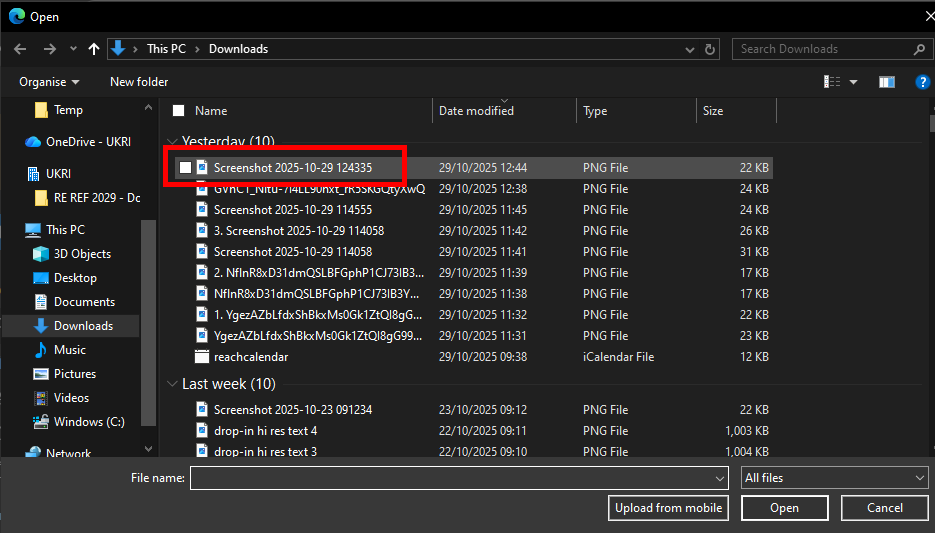Click the file list vertical scrollbar thumb
The image size is (935, 533).
click(x=932, y=122)
